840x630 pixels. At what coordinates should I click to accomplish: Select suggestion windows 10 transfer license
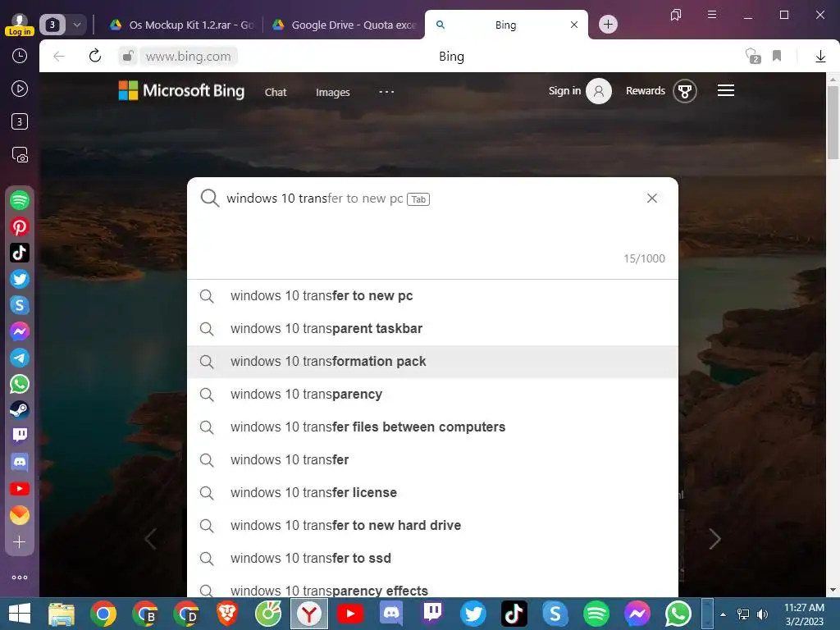point(432,492)
